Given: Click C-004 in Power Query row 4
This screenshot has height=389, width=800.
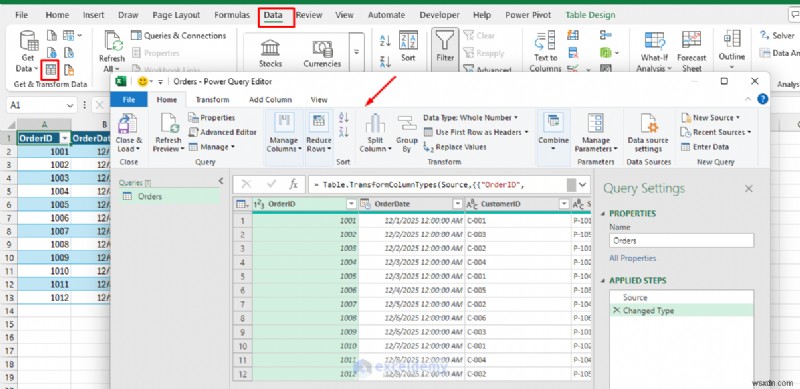Looking at the screenshot, I should click(x=517, y=262).
